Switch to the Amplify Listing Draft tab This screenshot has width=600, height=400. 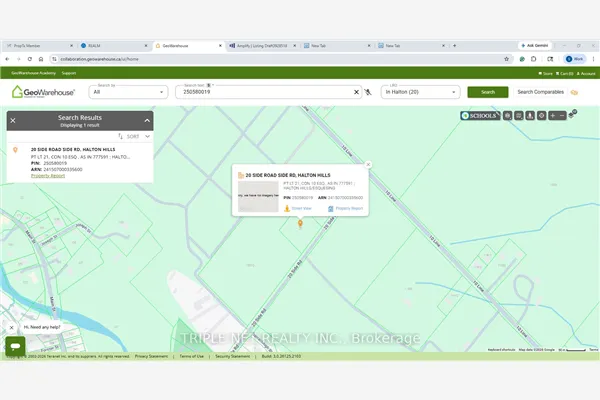[262, 46]
